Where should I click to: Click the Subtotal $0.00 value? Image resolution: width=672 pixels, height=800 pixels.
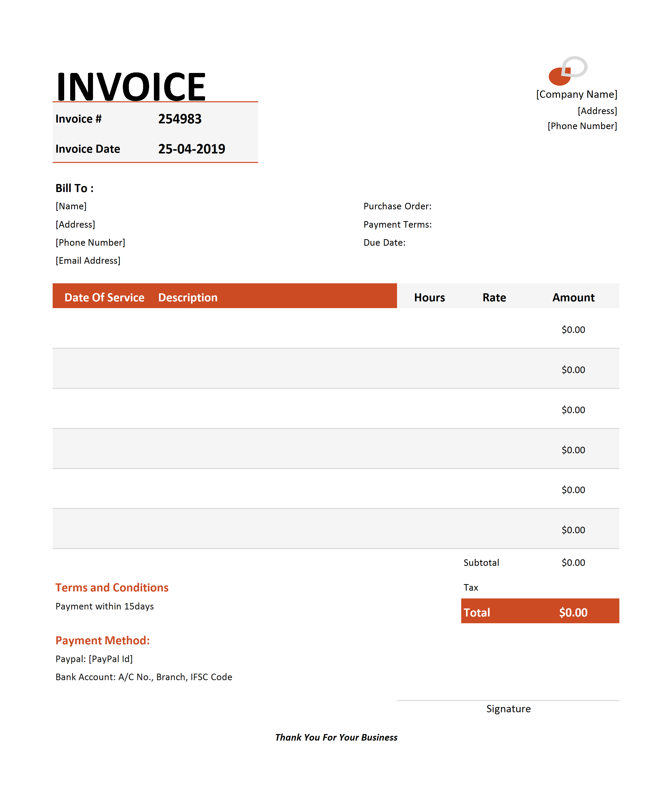pos(573,563)
